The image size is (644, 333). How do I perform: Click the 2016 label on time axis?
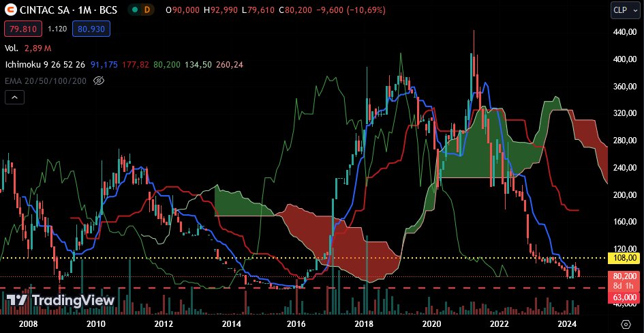point(298,323)
